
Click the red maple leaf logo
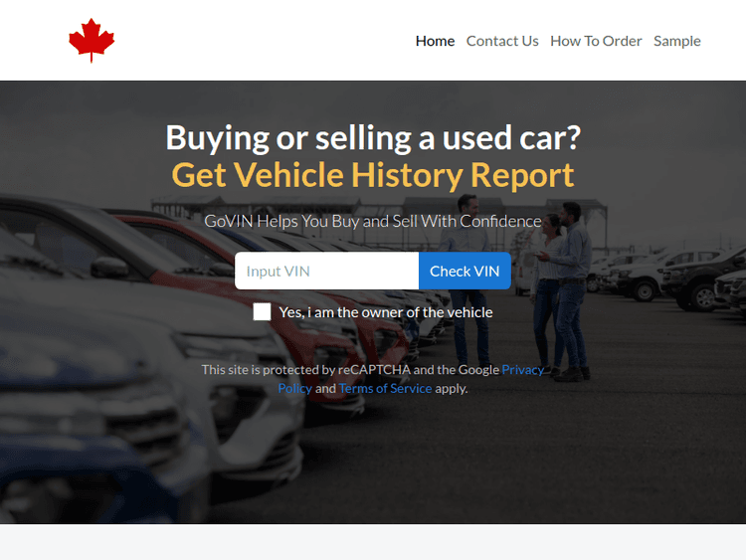tap(92, 41)
